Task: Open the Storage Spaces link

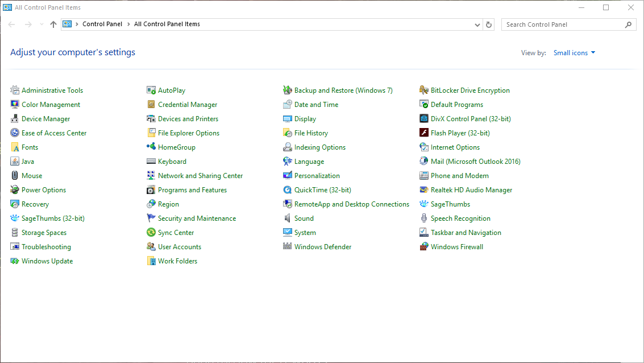Action: [x=44, y=233]
